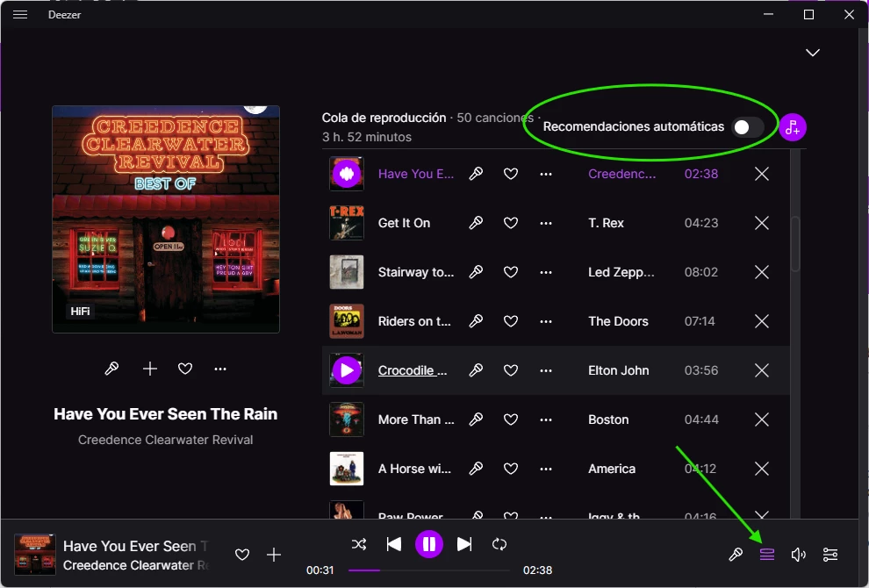
Task: Like the A Horse wi... track
Action: pos(510,469)
